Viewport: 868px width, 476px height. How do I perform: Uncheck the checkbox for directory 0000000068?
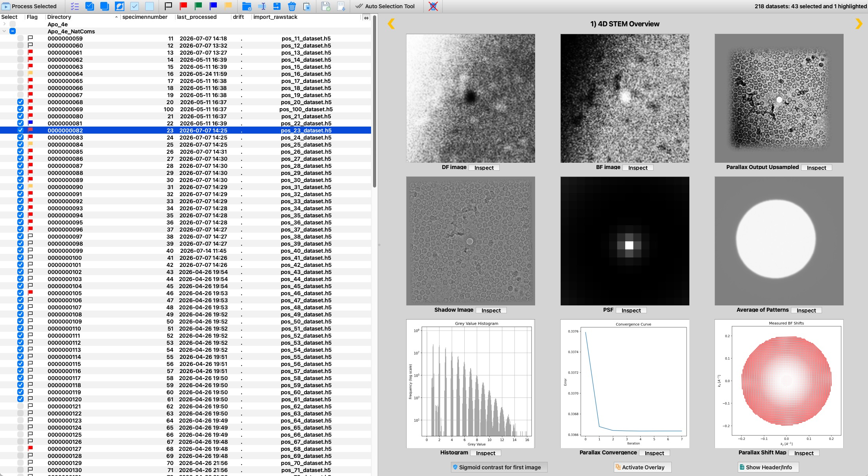20,102
